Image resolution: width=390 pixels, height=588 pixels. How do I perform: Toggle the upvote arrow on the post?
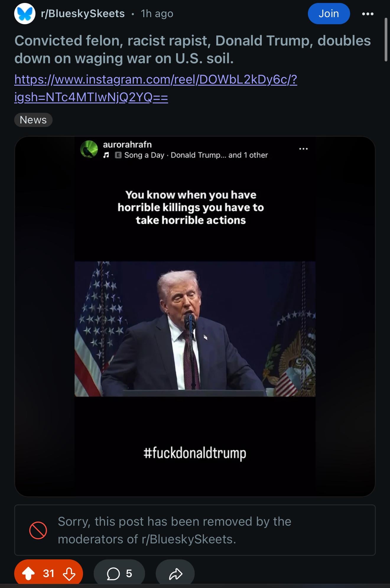pos(29,574)
